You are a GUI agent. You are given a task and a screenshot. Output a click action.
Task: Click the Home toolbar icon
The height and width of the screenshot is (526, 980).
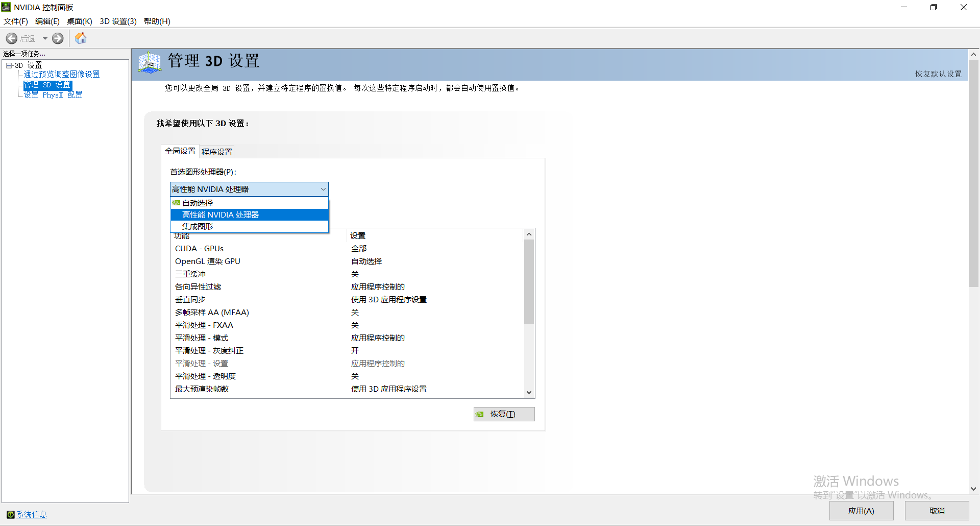81,38
